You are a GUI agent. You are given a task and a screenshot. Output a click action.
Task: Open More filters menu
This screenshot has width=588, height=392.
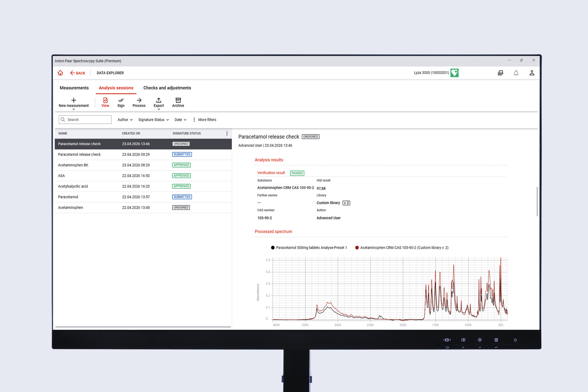click(205, 120)
